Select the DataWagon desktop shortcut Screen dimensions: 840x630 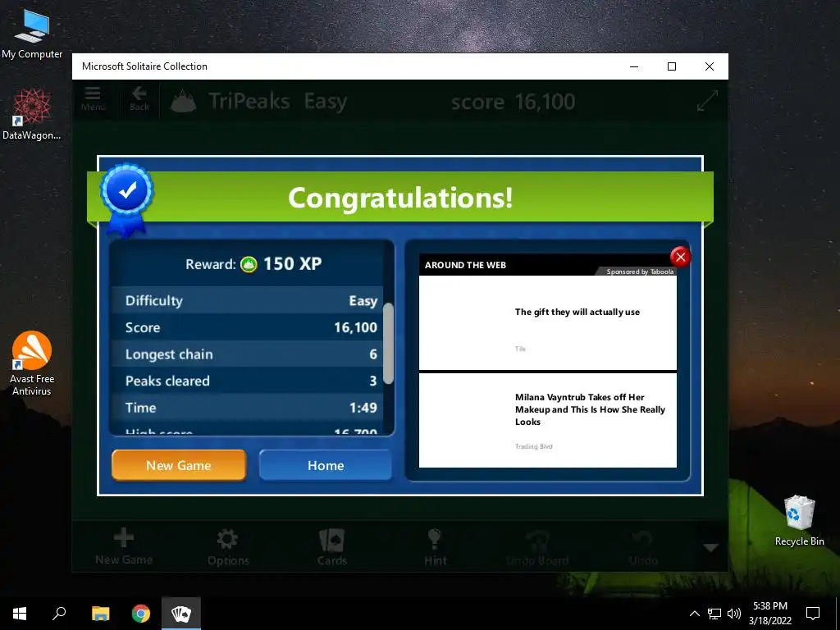pos(32,115)
